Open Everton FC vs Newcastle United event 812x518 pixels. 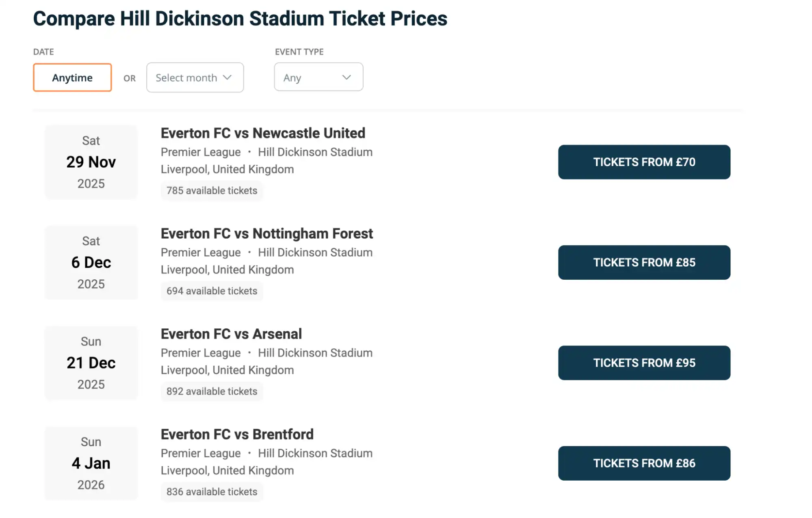[x=263, y=133]
